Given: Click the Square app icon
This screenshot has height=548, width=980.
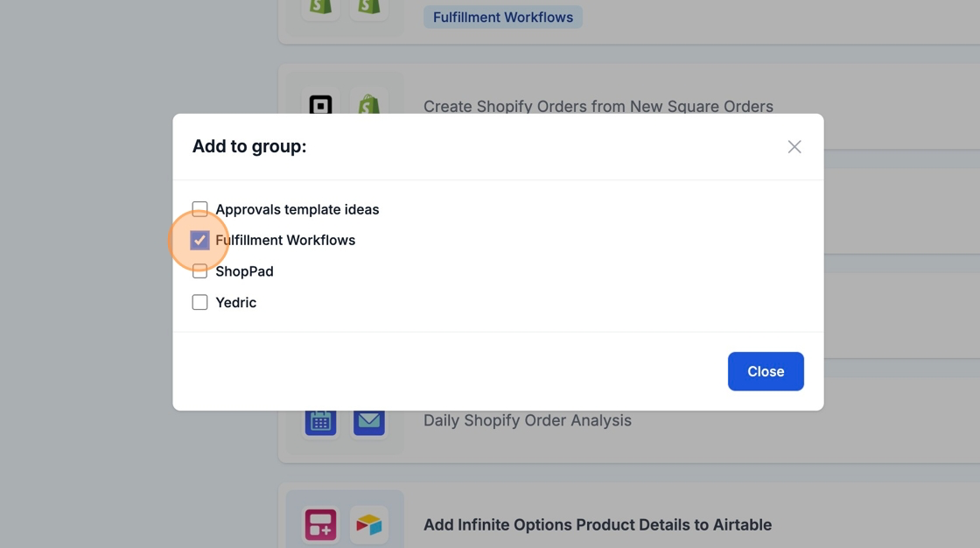Looking at the screenshot, I should [x=320, y=104].
